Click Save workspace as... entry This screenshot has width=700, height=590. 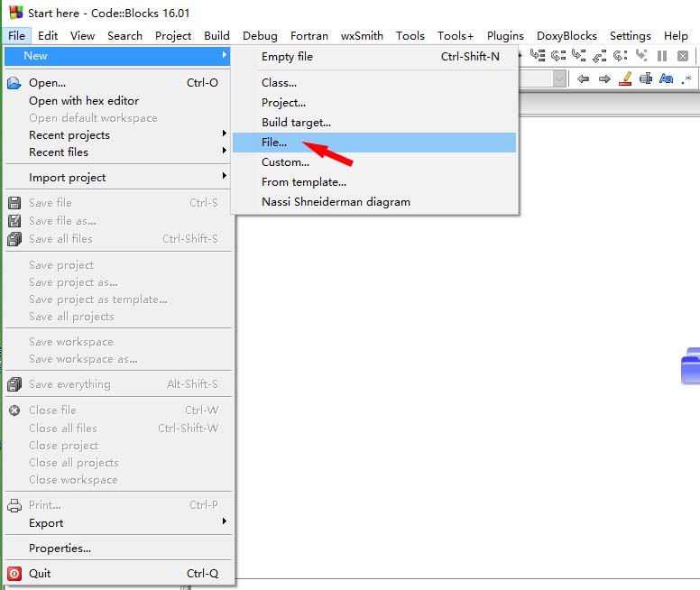118,359
